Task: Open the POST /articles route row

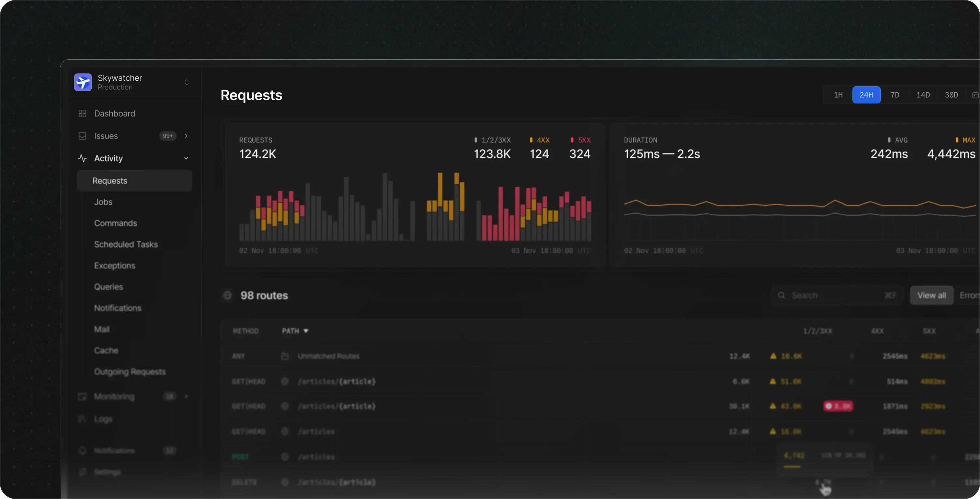Action: 600,457
